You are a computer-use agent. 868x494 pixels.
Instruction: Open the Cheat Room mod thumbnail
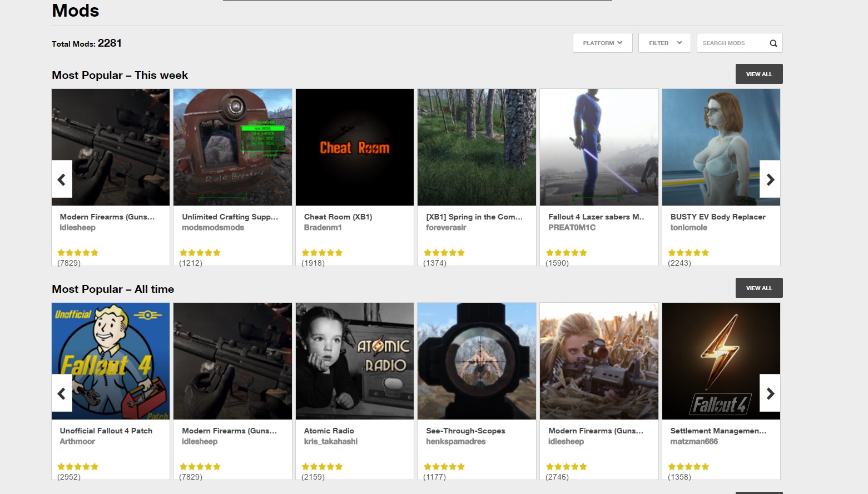[355, 147]
